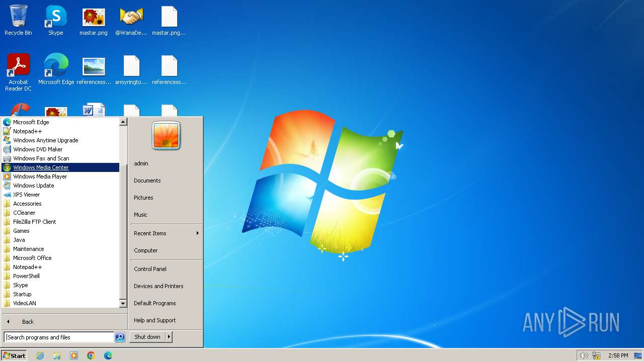Click the network status tray icon
Viewport: 644px width, 362px height.
(596, 355)
